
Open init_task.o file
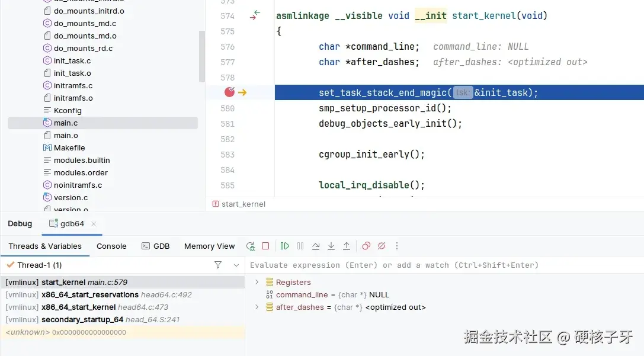[72, 73]
